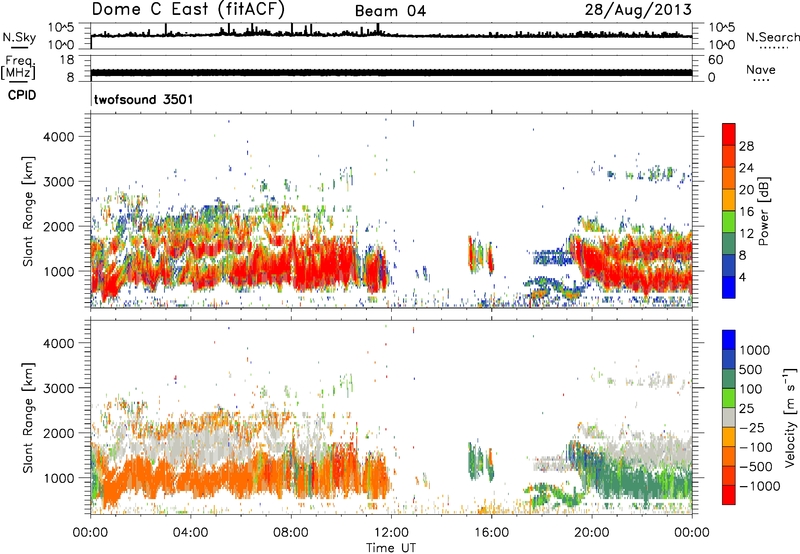Click the 10^5 tick next to N.Search
This screenshot has height=554, width=800.
coord(722,28)
